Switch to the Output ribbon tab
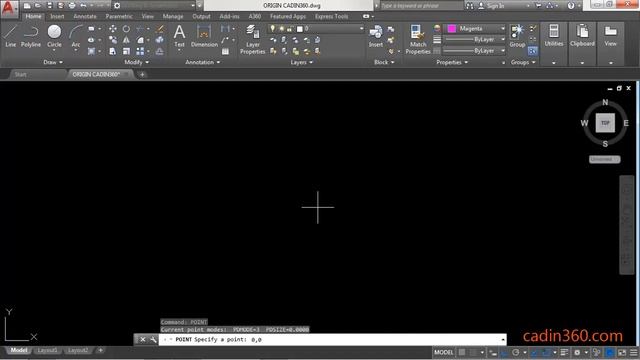 click(201, 16)
